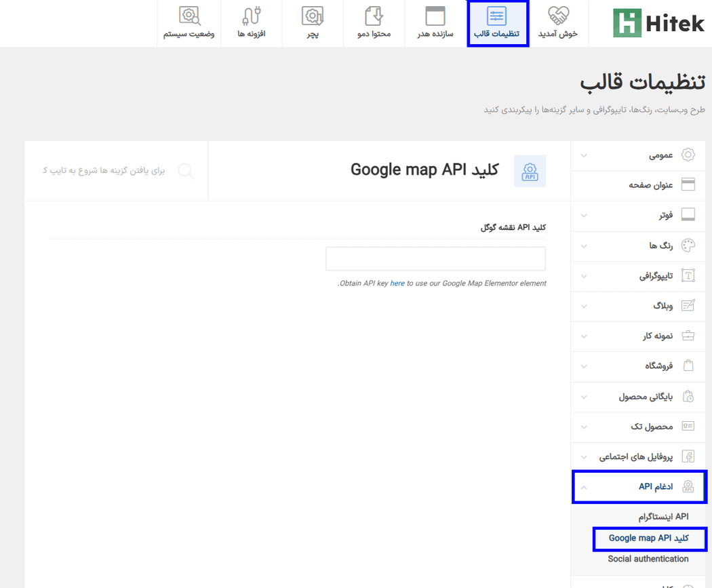This screenshot has height=588, width=712.
Task: Switch to the افزونه ها tab
Action: point(251,24)
